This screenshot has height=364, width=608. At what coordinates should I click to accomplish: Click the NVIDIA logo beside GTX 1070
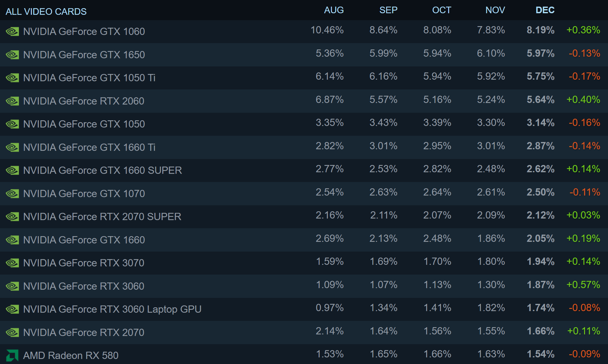(12, 194)
